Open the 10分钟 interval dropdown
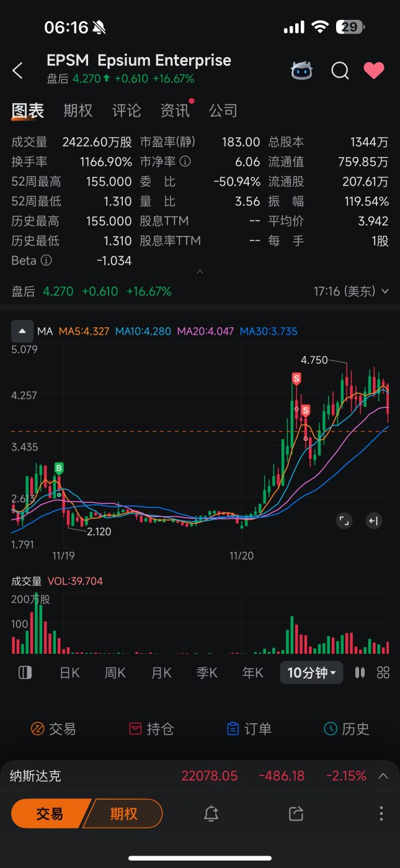The image size is (400, 868). pos(311,672)
